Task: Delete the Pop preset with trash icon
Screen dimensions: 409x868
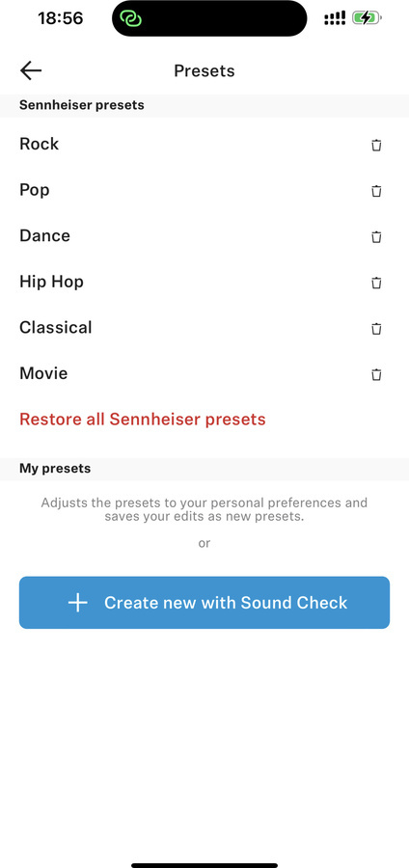Action: tap(376, 192)
